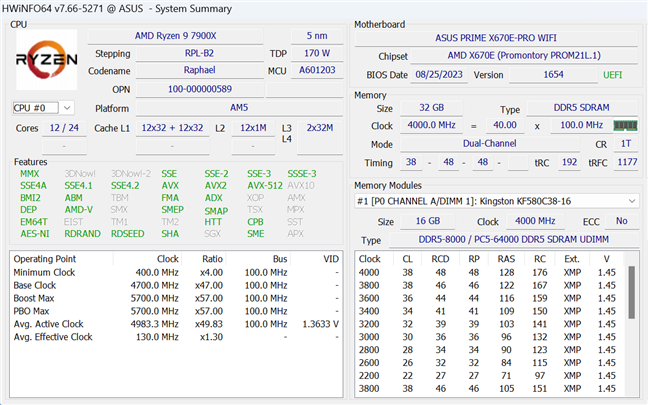Click the AM5 platform field
648x405 pixels.
(239, 108)
